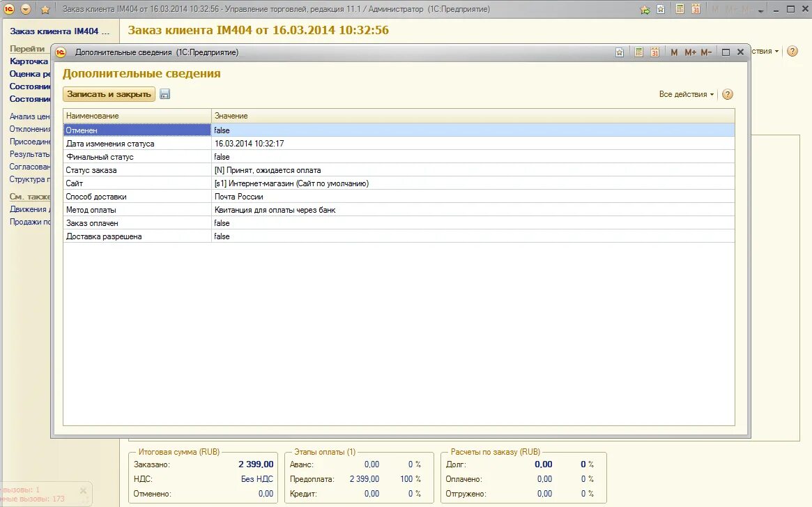Open the Продажи по link in the sidebar
Viewport: 812px width, 507px height.
pyautogui.click(x=30, y=222)
